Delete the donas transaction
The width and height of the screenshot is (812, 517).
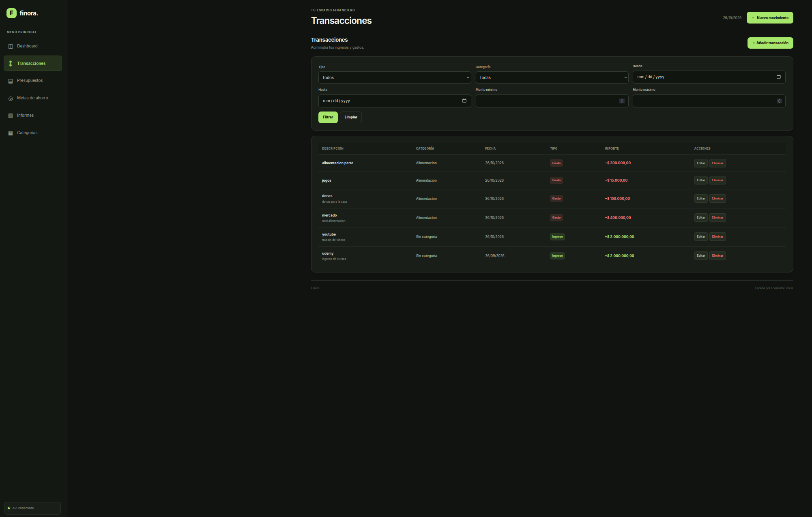click(717, 198)
